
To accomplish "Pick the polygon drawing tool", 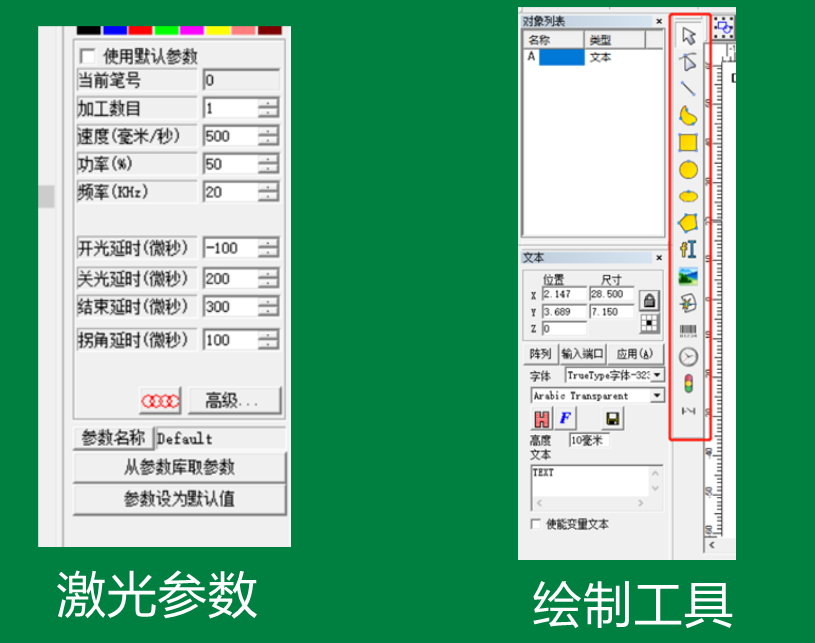I will tap(688, 223).
